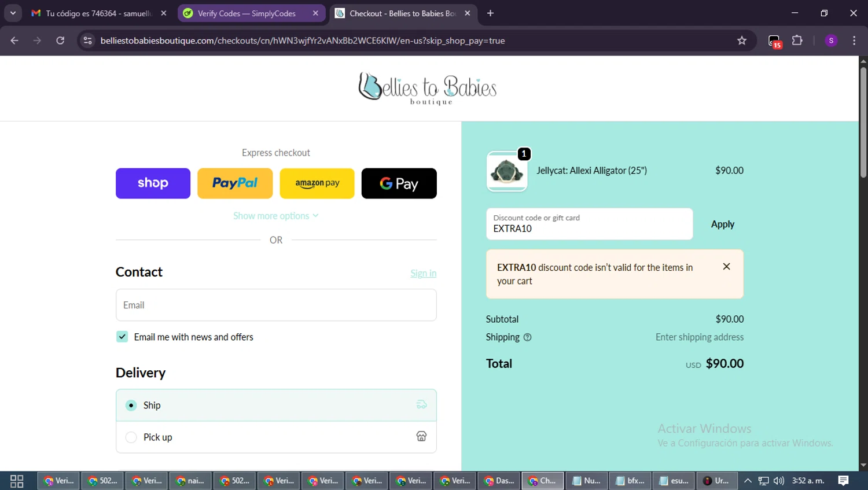
Task: Click the Jellycat: Allexi Alligator (25") title
Action: click(x=591, y=171)
